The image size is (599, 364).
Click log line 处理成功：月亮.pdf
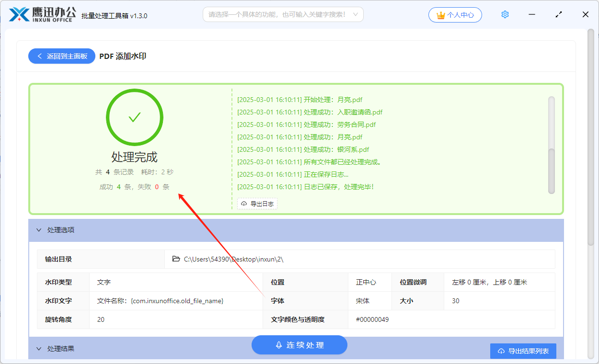[300, 137]
